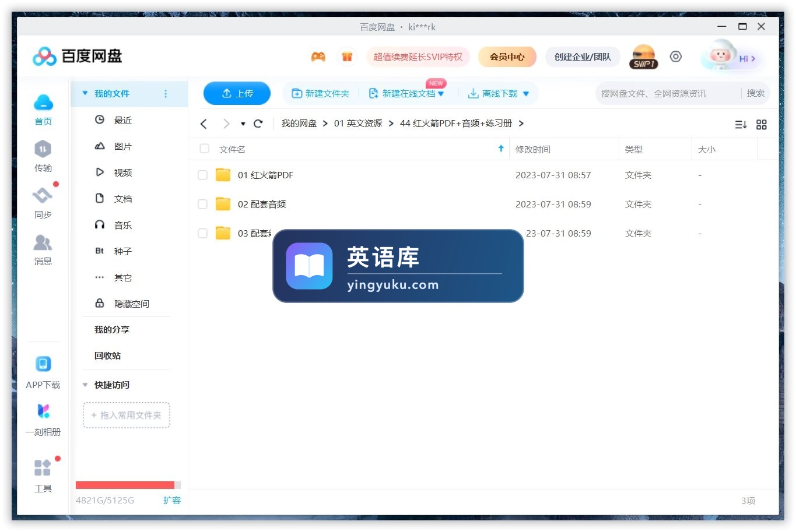796x532 pixels.
Task: Expand the chevron after 我的网盘 breadcrumb
Action: (325, 124)
